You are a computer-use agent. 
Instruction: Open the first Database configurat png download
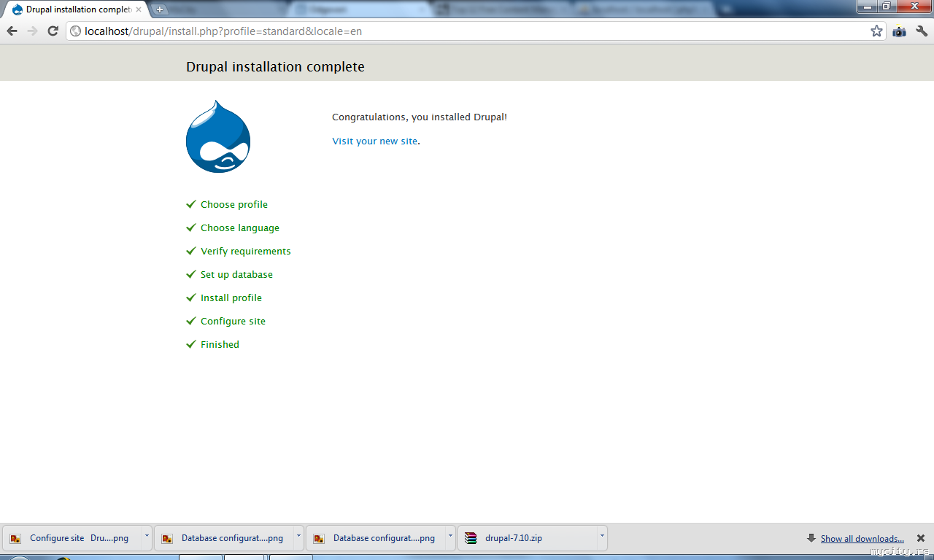pos(223,538)
